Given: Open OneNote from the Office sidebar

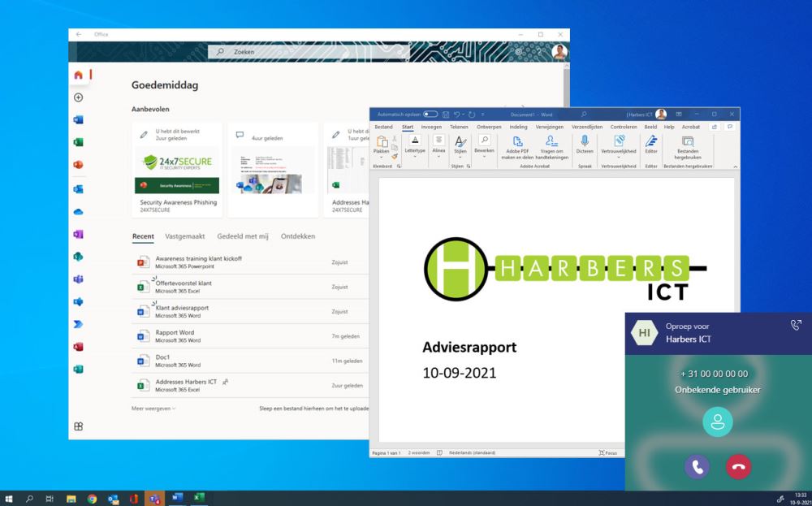Looking at the screenshot, I should click(78, 234).
